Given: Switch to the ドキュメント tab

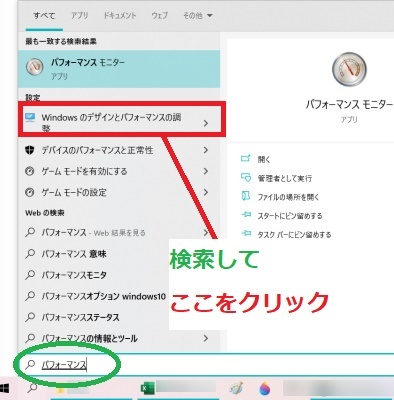Looking at the screenshot, I should tap(120, 16).
